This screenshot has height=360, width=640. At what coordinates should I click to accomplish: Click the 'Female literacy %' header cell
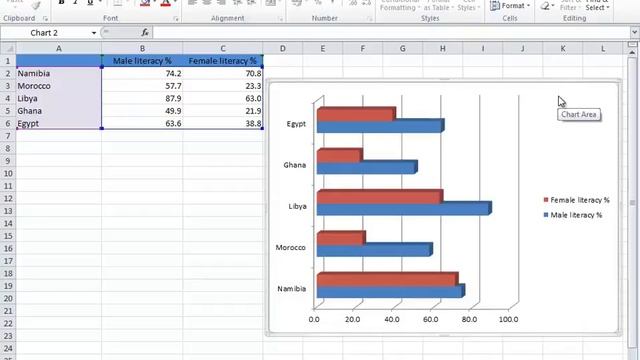[223, 61]
